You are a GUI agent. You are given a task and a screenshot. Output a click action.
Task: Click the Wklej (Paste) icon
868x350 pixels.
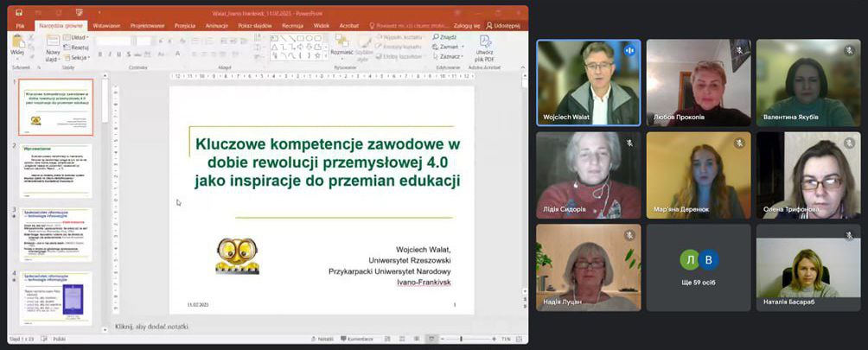pyautogui.click(x=17, y=44)
